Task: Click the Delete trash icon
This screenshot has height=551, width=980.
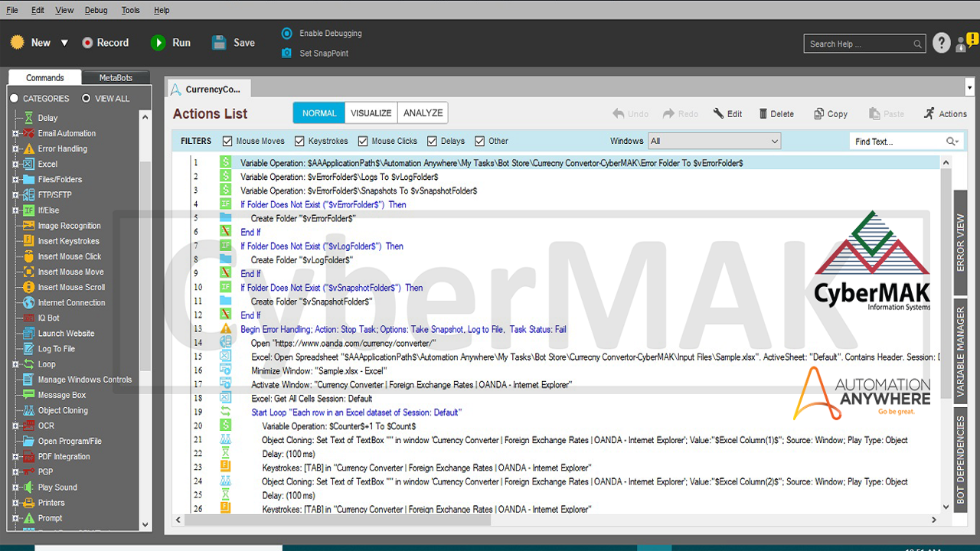Action: click(x=763, y=114)
